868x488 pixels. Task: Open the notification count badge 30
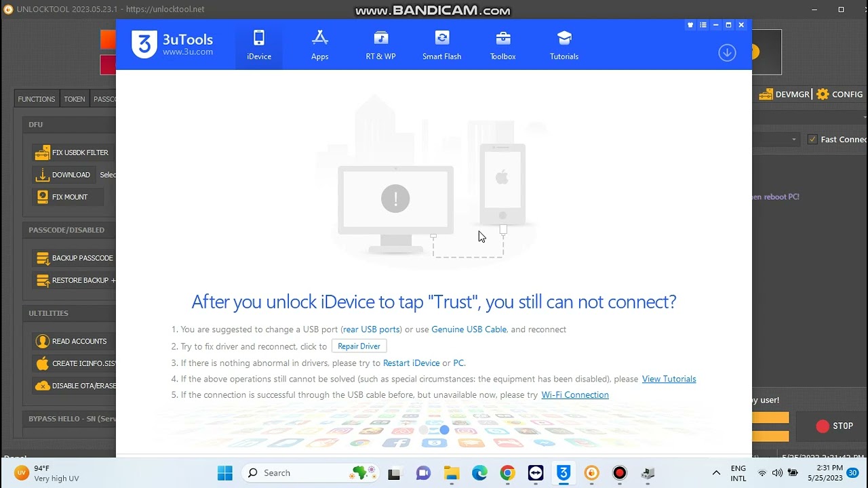coord(852,473)
